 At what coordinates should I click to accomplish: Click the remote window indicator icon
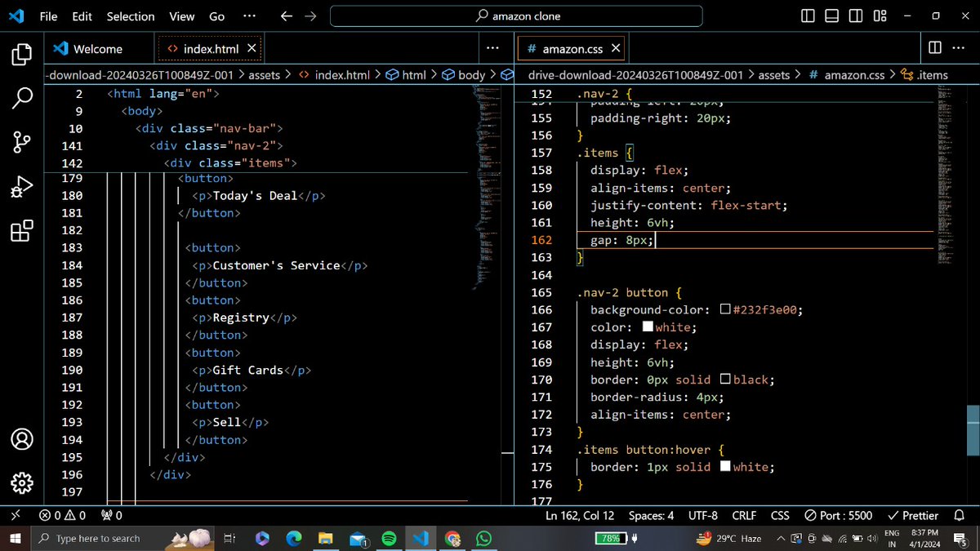[x=15, y=515]
